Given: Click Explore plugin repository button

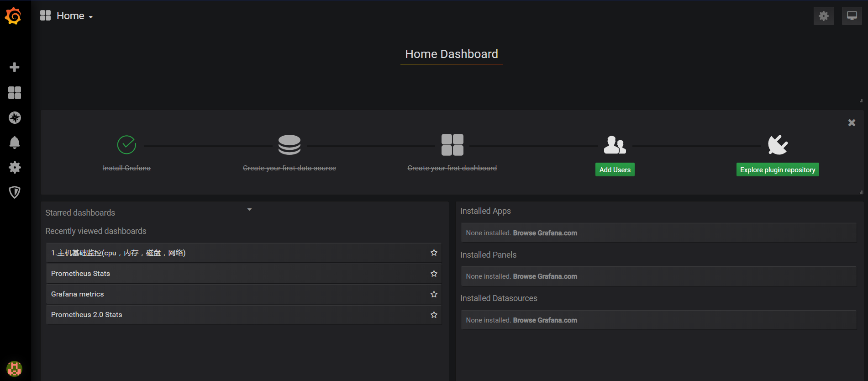Looking at the screenshot, I should click(x=778, y=169).
